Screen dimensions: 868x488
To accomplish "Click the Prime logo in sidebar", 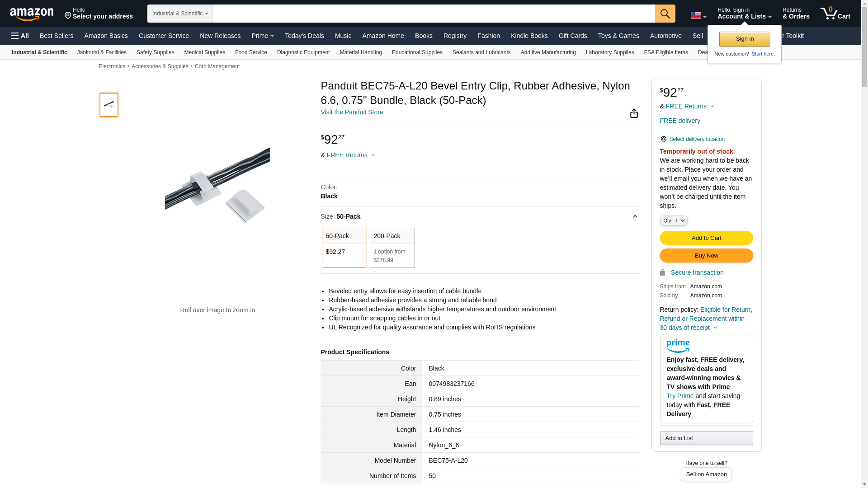I will (x=678, y=346).
